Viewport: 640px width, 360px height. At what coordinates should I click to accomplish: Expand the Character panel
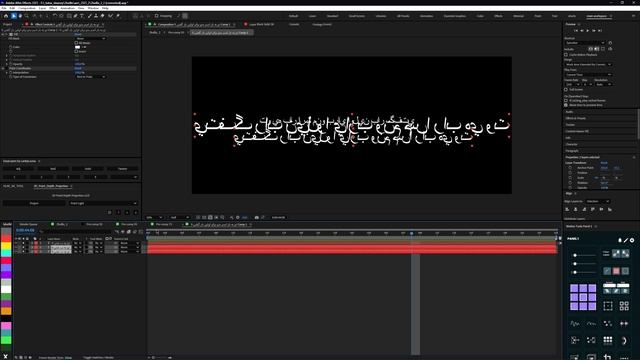(571, 144)
